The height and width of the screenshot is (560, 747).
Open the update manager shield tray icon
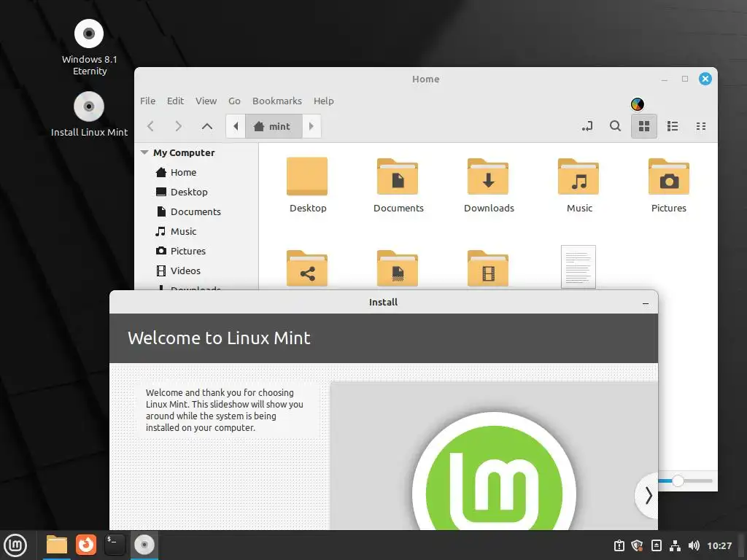637,545
